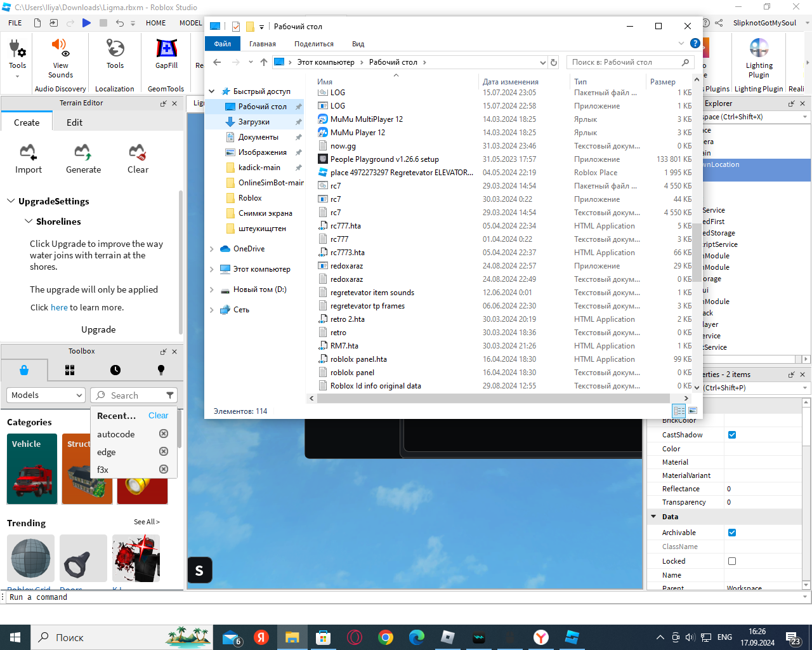Open the Toolbox inventory grid tab
Screen dimensions: 812x650
[x=70, y=370]
